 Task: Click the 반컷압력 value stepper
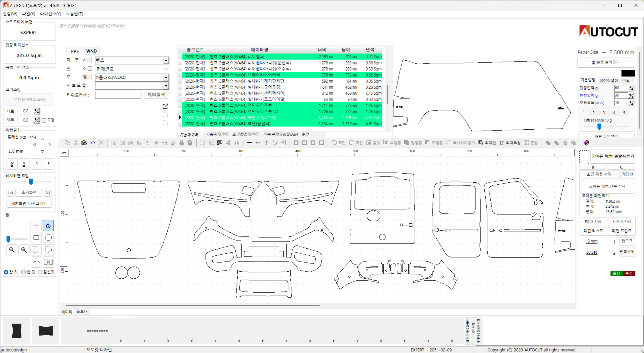click(631, 96)
